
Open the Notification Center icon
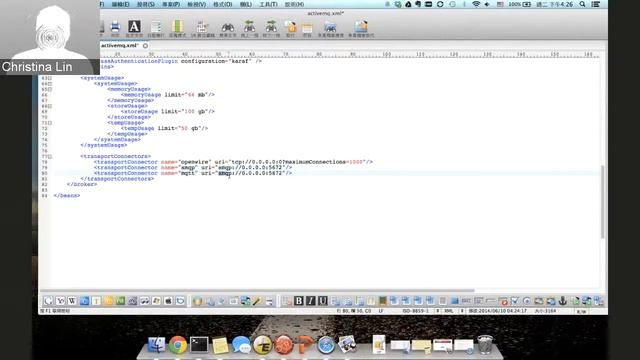596,4
